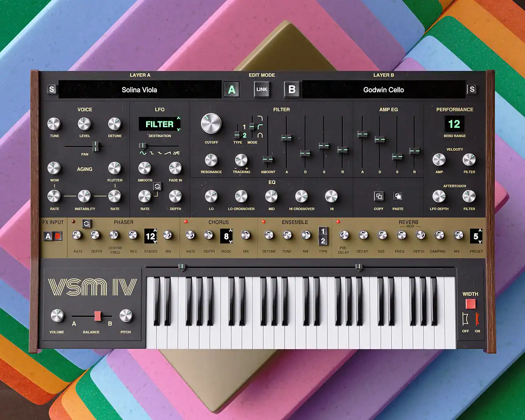Solo Layer A with its S button
This screenshot has width=525, height=420.
coord(52,90)
